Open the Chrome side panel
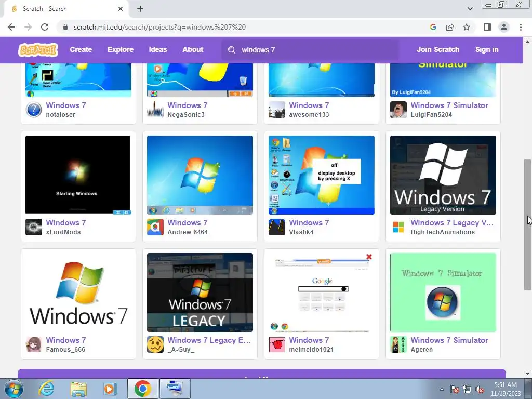Viewport: 532px width, 399px height. [x=487, y=27]
